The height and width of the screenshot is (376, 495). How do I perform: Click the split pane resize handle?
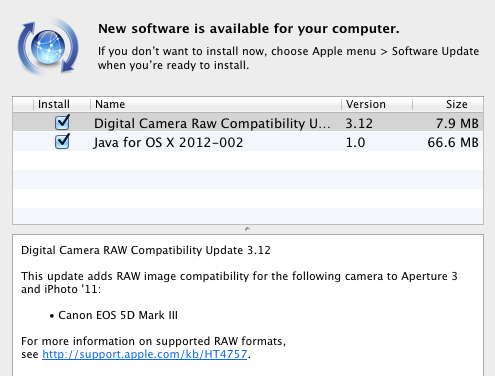(247, 229)
